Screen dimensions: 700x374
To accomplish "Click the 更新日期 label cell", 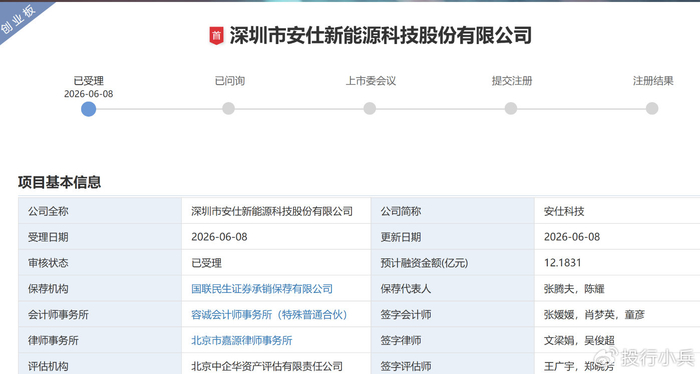I will tap(453, 237).
